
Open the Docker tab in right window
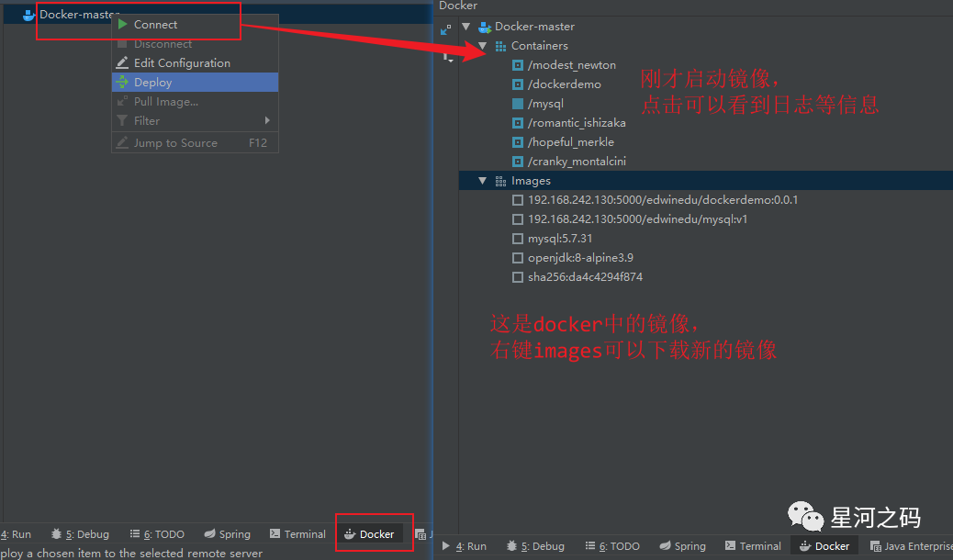(x=824, y=546)
